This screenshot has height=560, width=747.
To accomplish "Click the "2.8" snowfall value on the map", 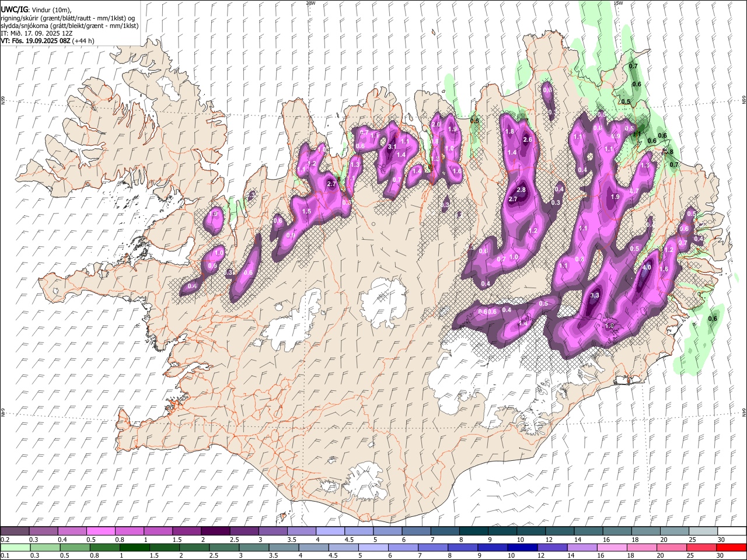I will pyautogui.click(x=521, y=190).
